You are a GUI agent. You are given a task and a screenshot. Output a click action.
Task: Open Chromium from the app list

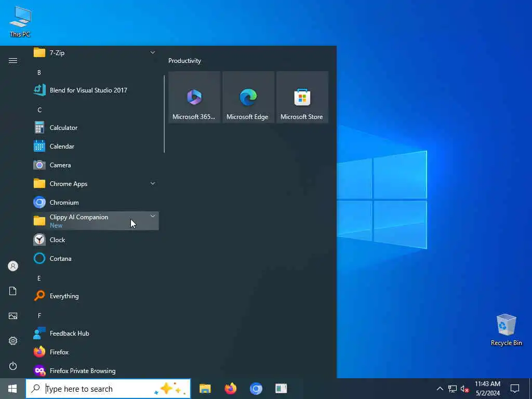(x=95, y=203)
